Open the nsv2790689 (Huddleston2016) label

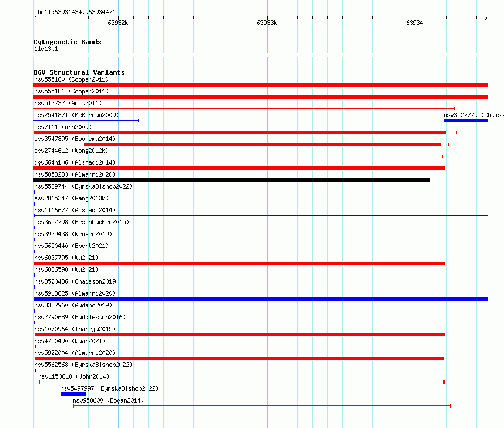click(x=80, y=317)
